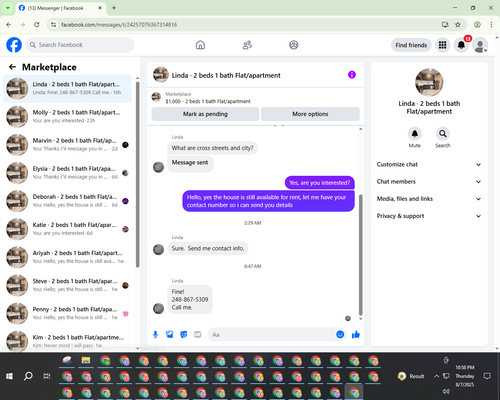Click 'Yes, are you interested?' message bubble
The width and height of the screenshot is (500, 400).
click(x=320, y=183)
